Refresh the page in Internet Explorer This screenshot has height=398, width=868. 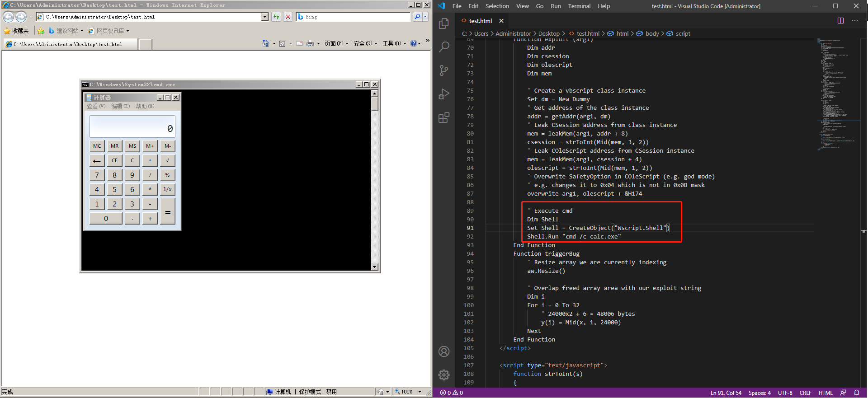click(x=276, y=17)
